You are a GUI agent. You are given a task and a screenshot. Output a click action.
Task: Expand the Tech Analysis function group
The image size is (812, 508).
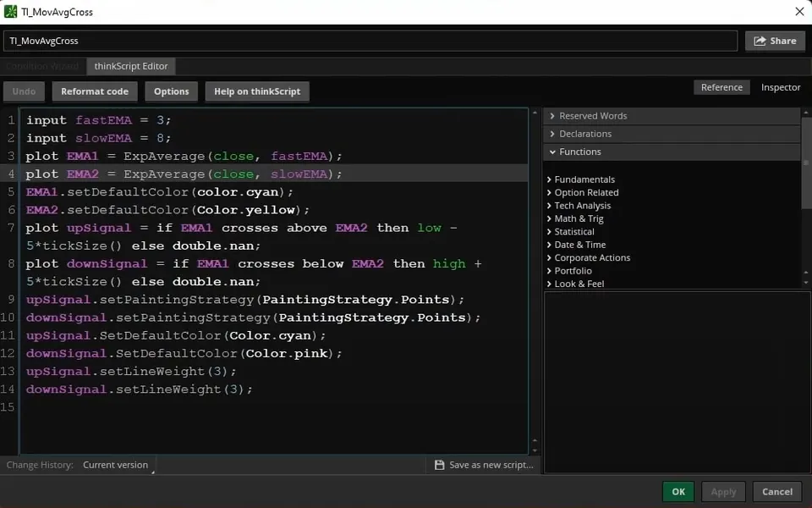(x=579, y=206)
